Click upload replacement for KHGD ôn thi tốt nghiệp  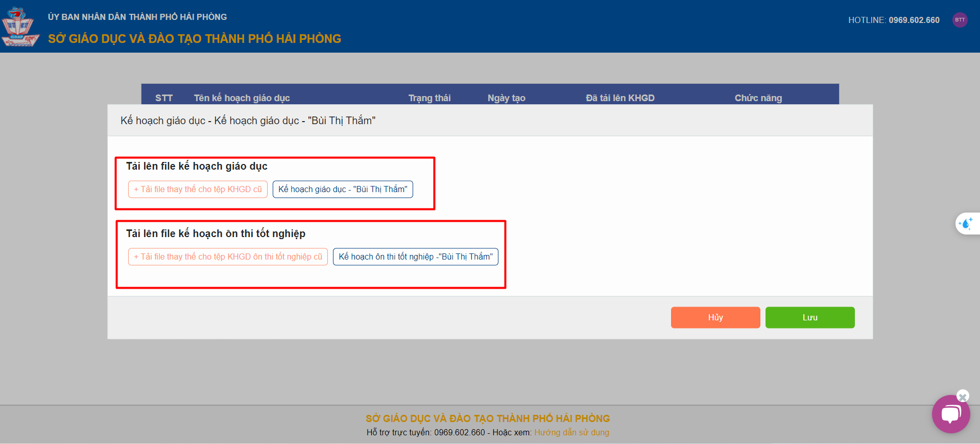tap(228, 257)
